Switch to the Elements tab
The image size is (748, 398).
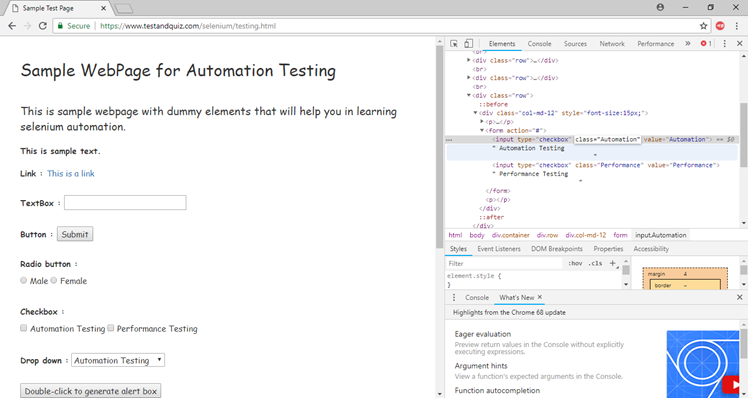click(x=502, y=43)
